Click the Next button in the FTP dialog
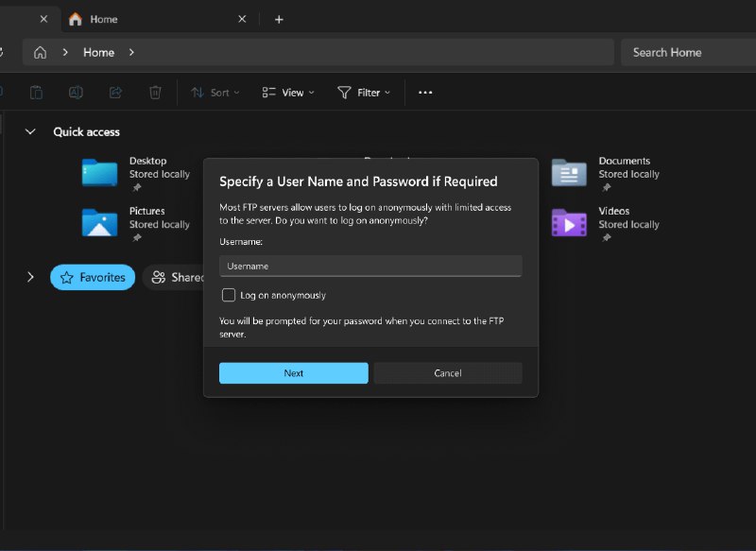 pyautogui.click(x=293, y=373)
